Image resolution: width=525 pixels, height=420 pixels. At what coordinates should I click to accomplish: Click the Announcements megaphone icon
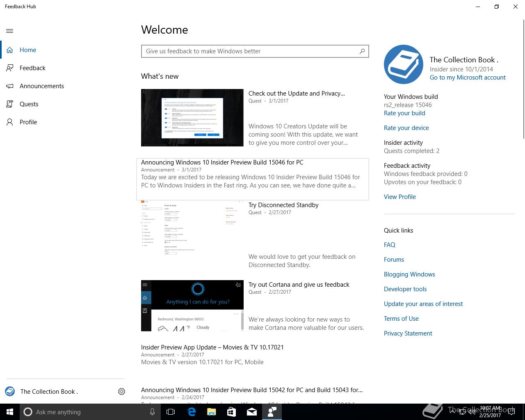tap(10, 86)
